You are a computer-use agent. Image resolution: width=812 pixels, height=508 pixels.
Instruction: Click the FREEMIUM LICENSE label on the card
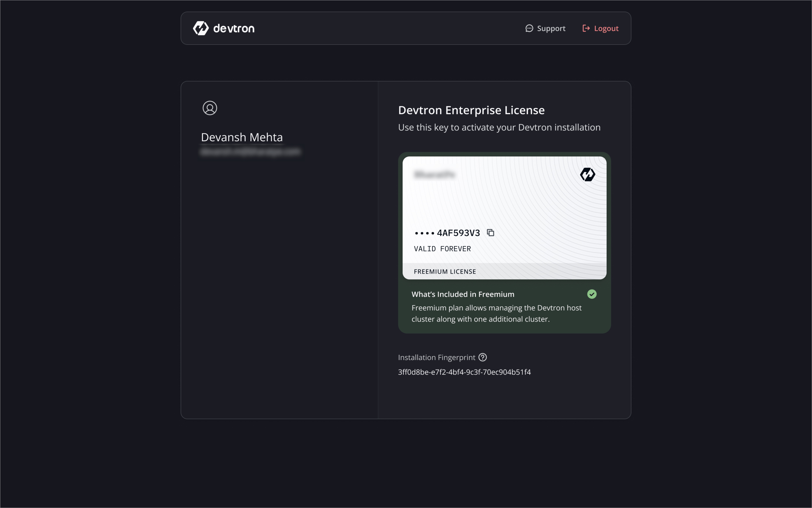point(445,271)
